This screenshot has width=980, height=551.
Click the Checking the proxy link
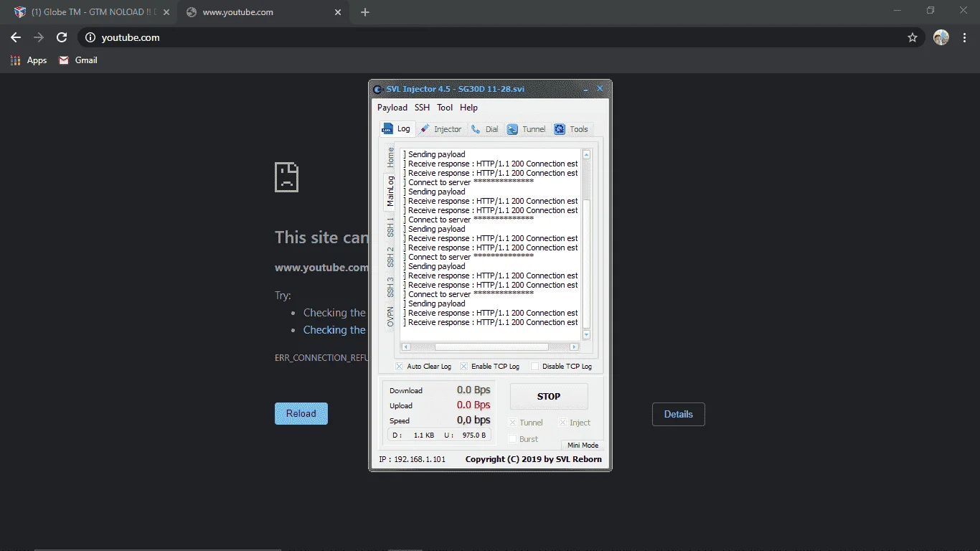coord(334,330)
